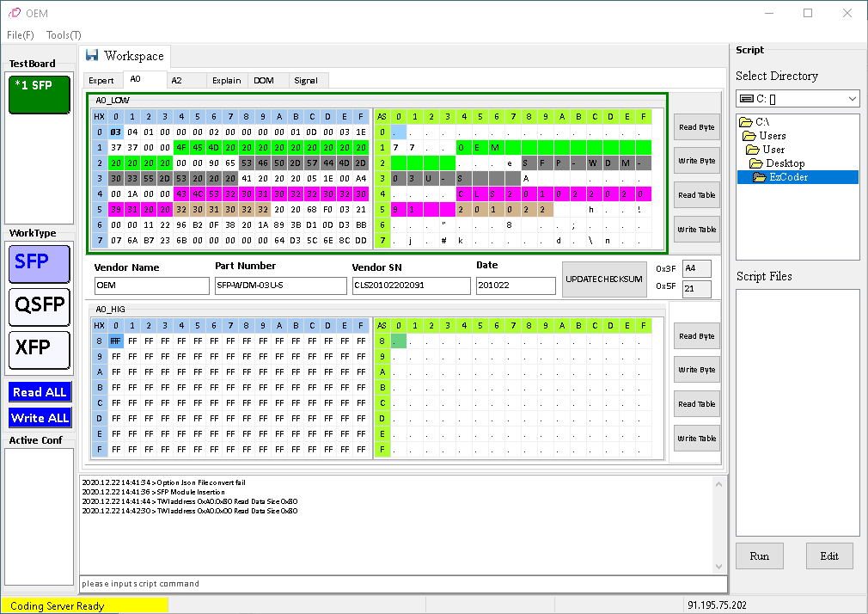Click the C:\ root folder icon
Viewport: 868px width, 614px height.
click(744, 122)
